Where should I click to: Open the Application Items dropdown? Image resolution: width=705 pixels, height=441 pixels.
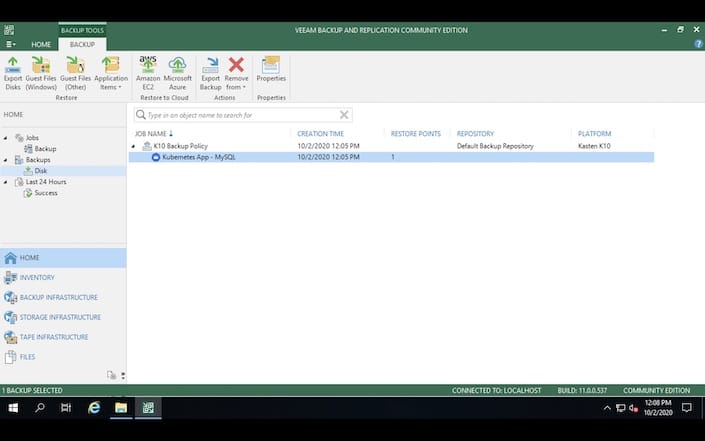point(110,74)
